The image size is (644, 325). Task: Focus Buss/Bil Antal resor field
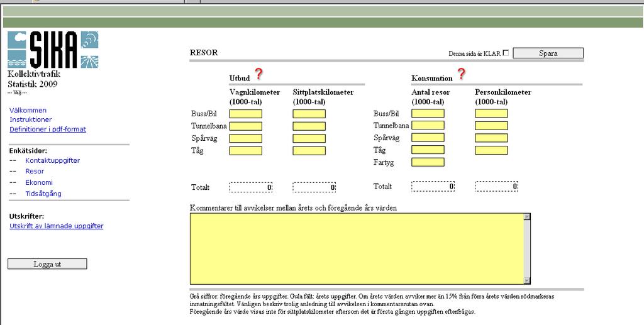point(428,113)
